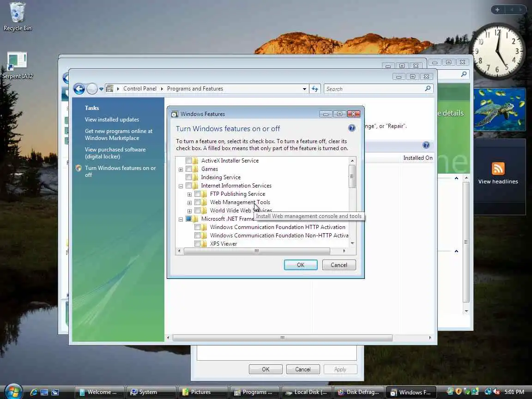
Task: Open the Recycle Bin desktop icon
Action: (x=17, y=16)
